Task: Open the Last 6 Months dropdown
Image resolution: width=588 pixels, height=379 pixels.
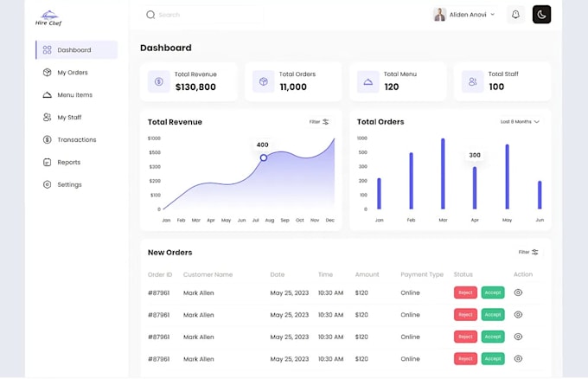Action: [x=520, y=122]
